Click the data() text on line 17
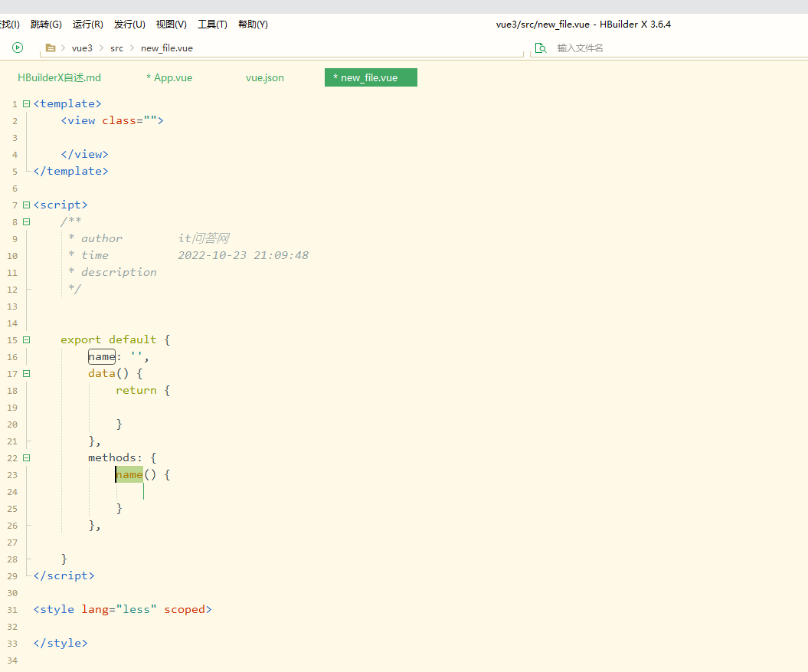Image resolution: width=808 pixels, height=672 pixels. coord(108,373)
